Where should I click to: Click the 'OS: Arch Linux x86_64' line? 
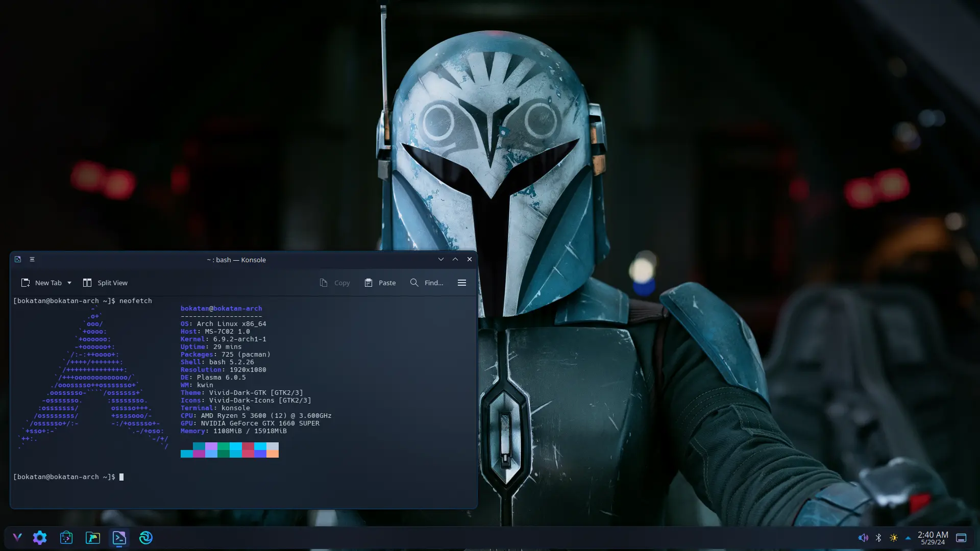(223, 324)
